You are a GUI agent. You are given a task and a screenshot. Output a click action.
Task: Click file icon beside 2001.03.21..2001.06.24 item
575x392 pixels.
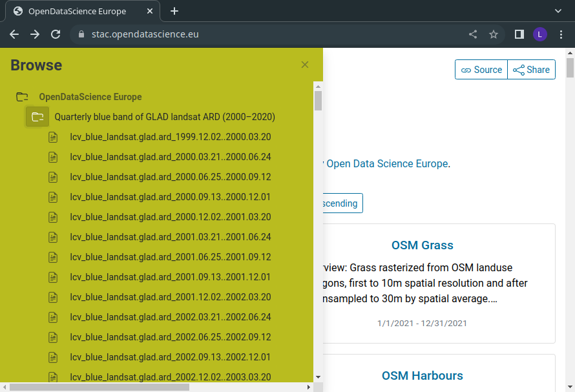[53, 237]
